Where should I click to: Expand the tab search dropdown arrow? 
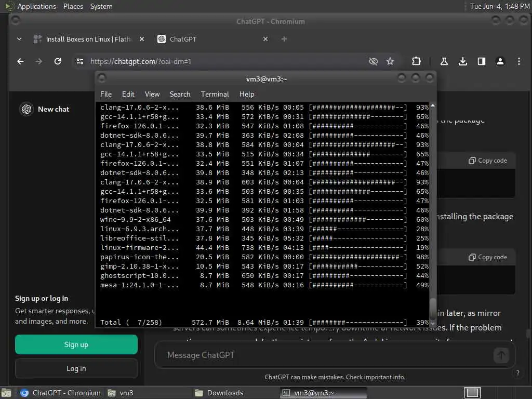coord(19,39)
